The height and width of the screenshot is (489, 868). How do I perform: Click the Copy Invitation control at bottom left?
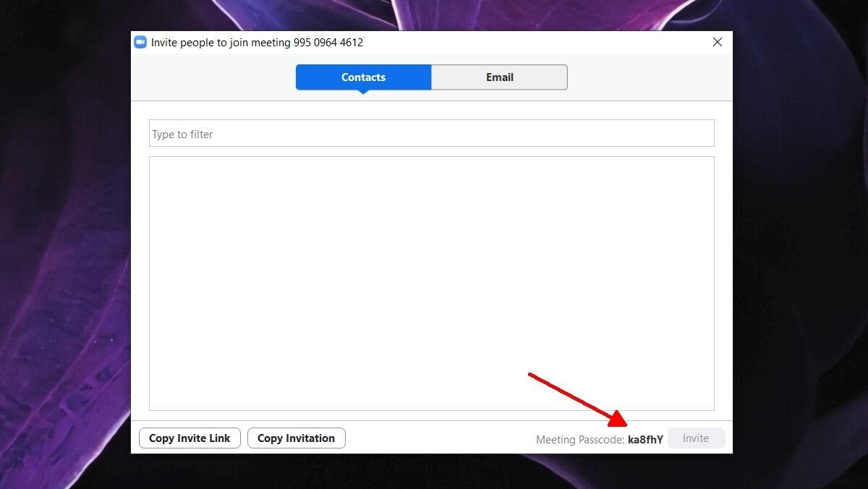point(296,438)
